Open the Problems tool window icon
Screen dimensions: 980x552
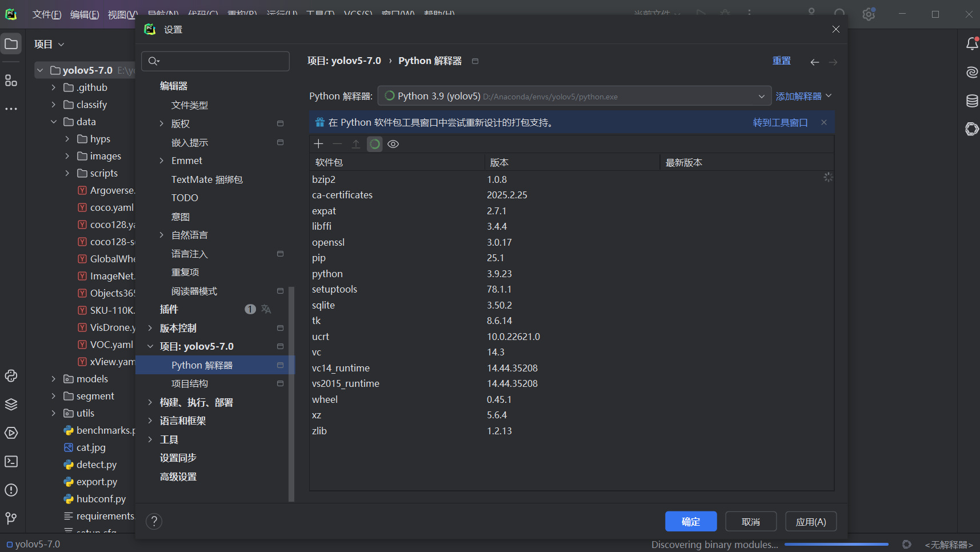point(11,490)
